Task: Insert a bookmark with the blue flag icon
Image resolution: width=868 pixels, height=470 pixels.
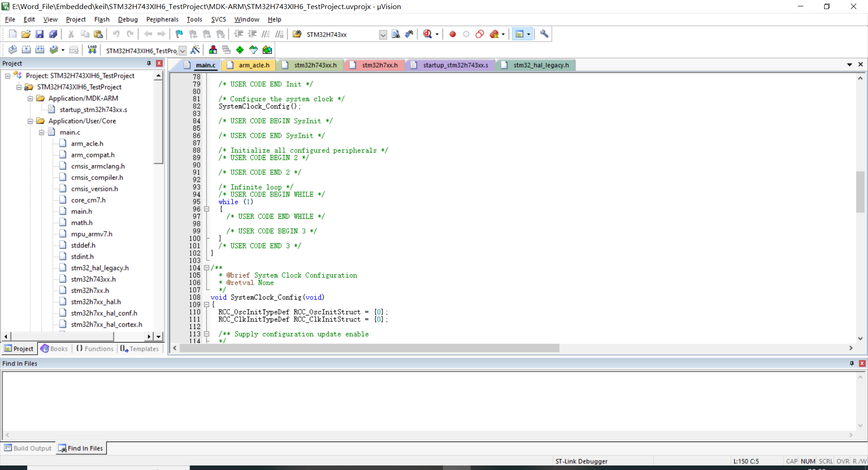Action: (x=179, y=34)
